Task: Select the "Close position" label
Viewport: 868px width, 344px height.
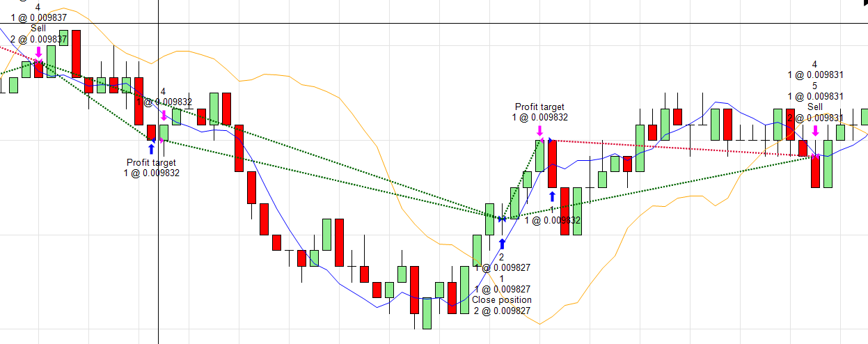Action: (x=501, y=300)
